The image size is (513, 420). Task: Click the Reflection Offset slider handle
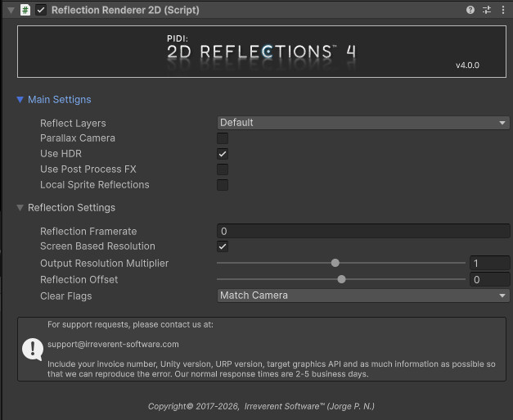click(x=341, y=279)
